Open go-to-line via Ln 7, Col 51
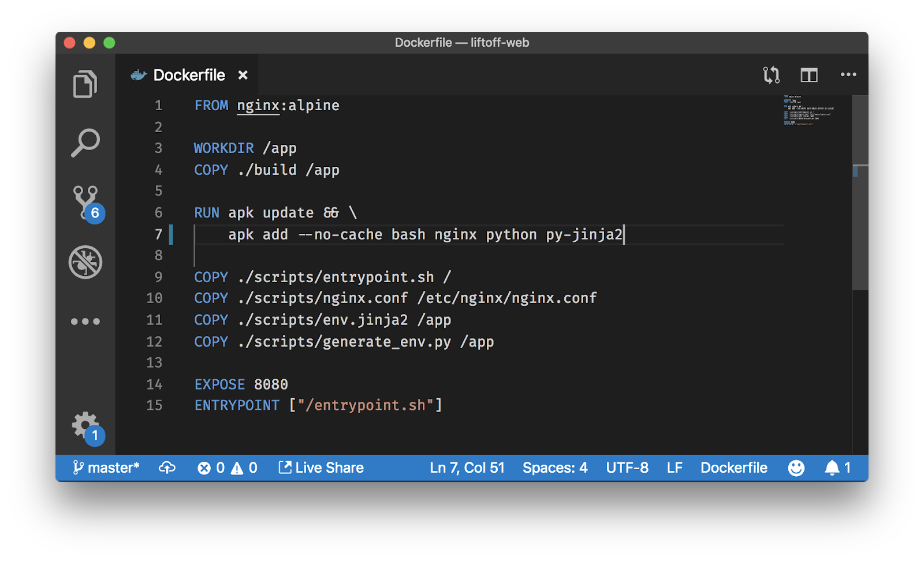The height and width of the screenshot is (561, 924). click(467, 467)
